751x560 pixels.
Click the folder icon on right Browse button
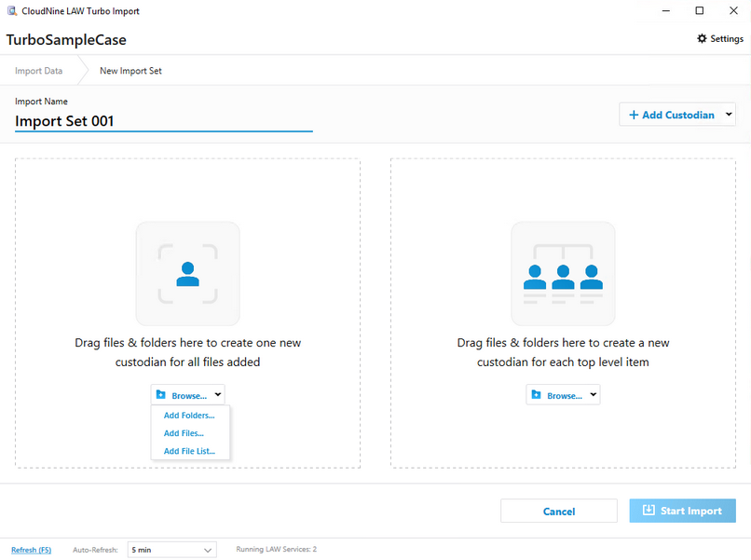(x=537, y=395)
